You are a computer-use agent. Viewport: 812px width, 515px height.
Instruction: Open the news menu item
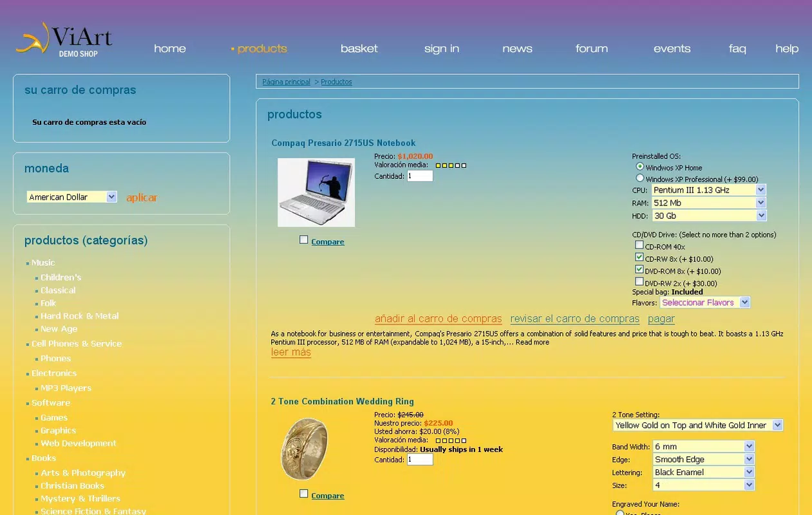click(x=518, y=48)
